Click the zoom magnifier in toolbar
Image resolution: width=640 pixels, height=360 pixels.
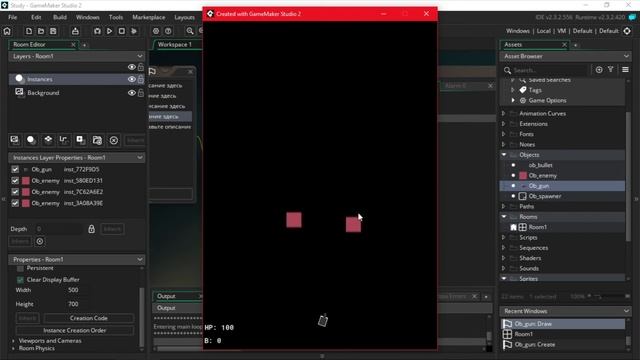(x=190, y=31)
